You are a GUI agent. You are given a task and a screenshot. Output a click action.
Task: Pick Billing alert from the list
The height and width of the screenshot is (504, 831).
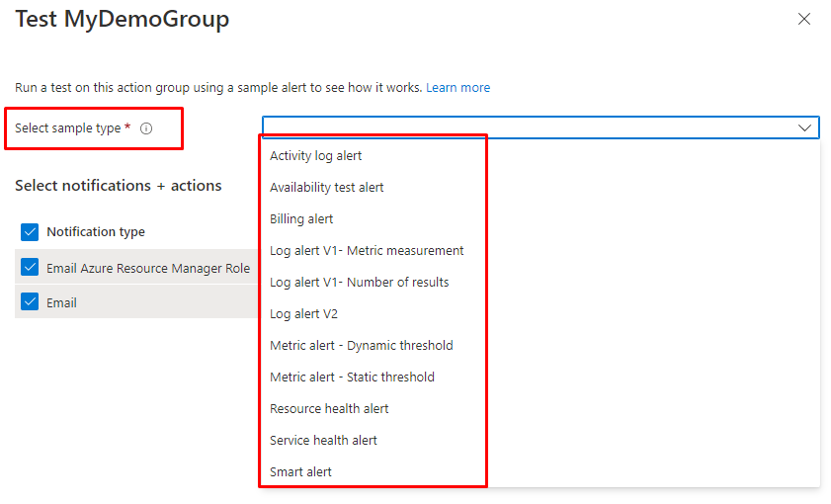tap(301, 218)
